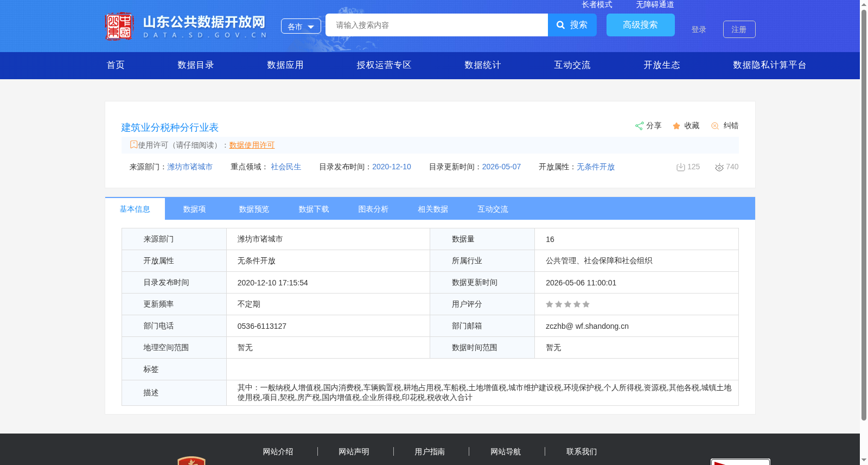Viewport: 868px width, 465px height.
Task: Open footer link 联系我们
Action: (582, 451)
